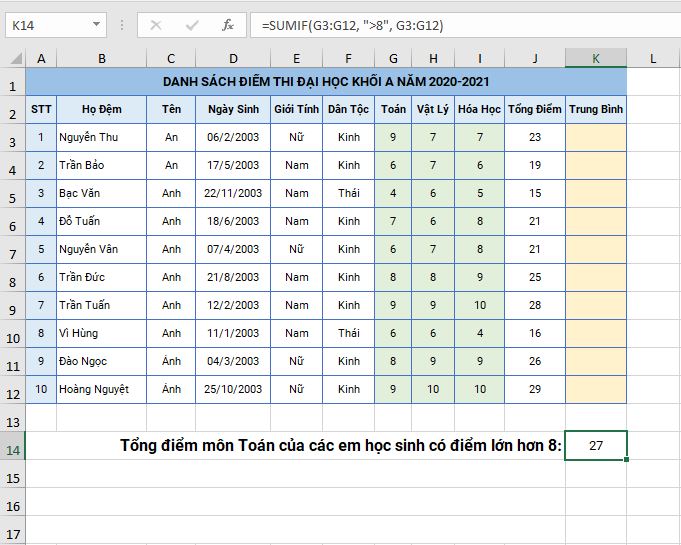Viewport: 681px width, 545px height.
Task: Select column K header
Action: 596,58
